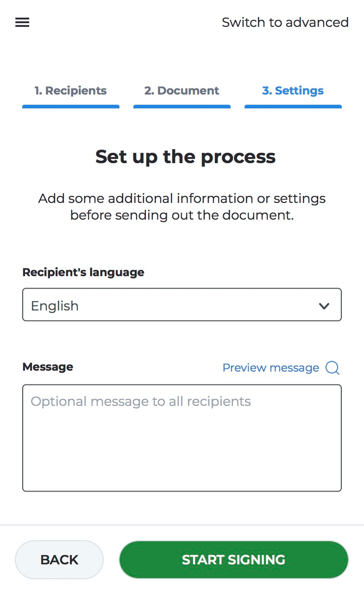The width and height of the screenshot is (364, 594).
Task: Click the Preview message link text
Action: (x=270, y=368)
